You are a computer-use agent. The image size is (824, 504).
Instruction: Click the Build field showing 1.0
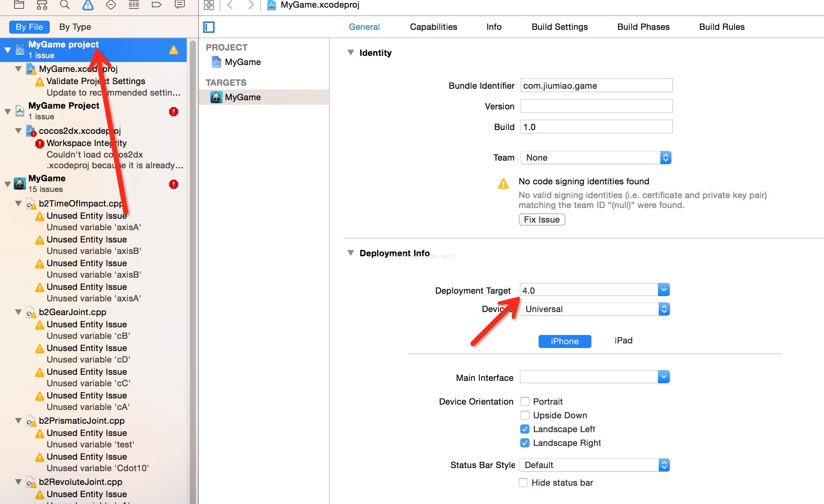[596, 127]
